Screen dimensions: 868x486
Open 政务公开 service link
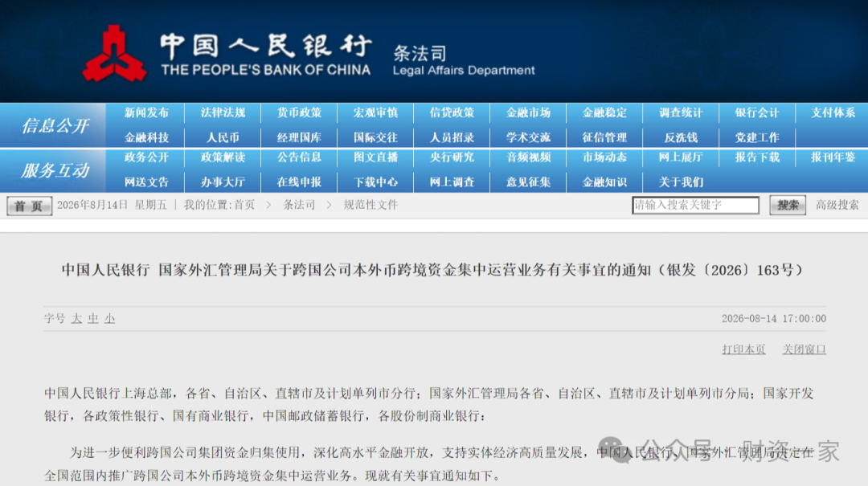click(x=146, y=157)
